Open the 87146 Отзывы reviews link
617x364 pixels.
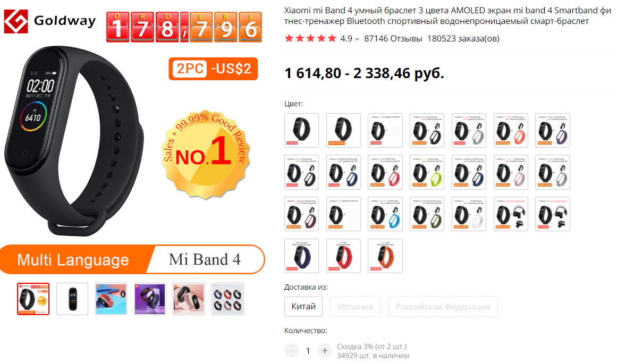393,39
